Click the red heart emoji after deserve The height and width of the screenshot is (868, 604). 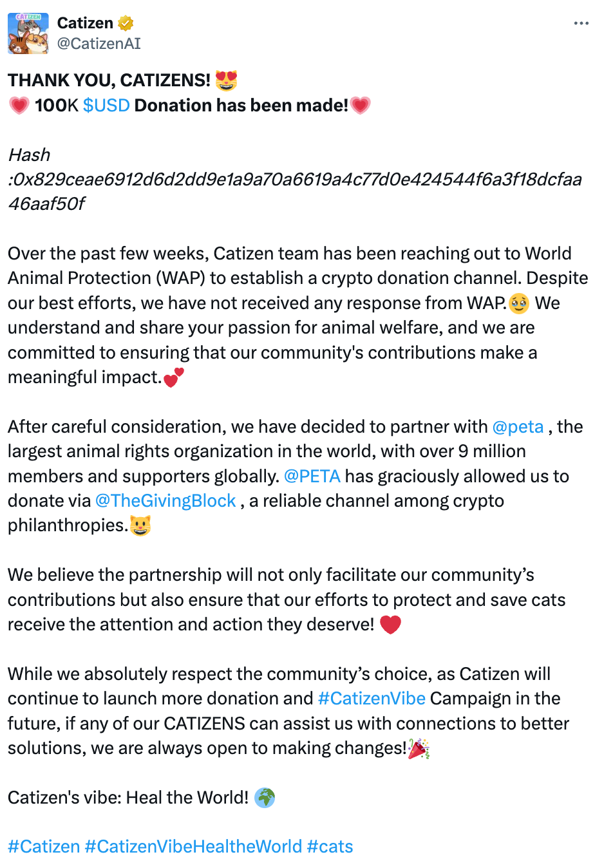tap(390, 624)
